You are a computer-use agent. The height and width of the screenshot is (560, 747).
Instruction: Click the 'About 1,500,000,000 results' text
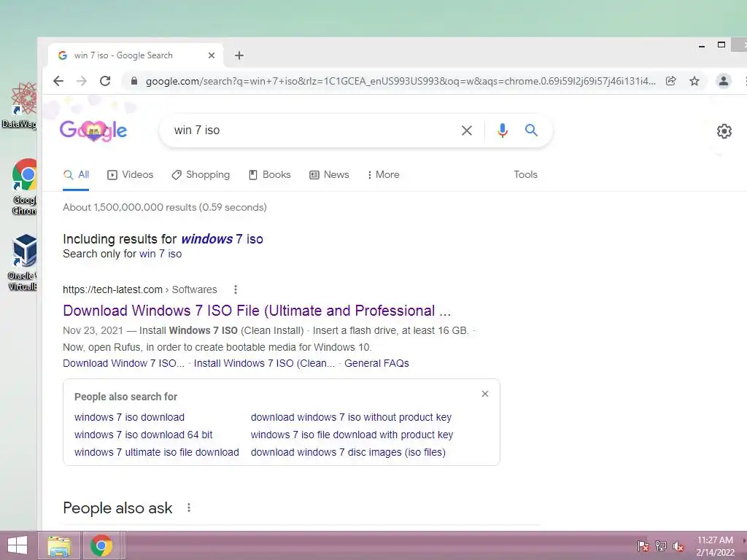point(165,208)
